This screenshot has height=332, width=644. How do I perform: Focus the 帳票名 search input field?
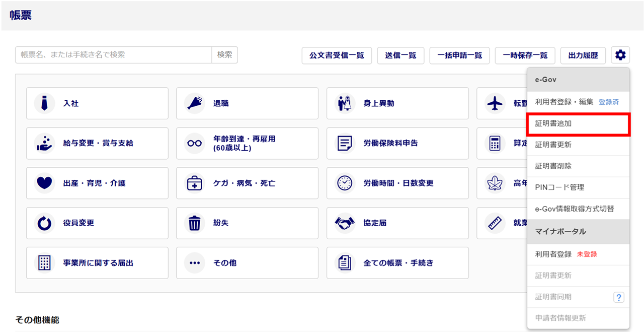coord(114,55)
